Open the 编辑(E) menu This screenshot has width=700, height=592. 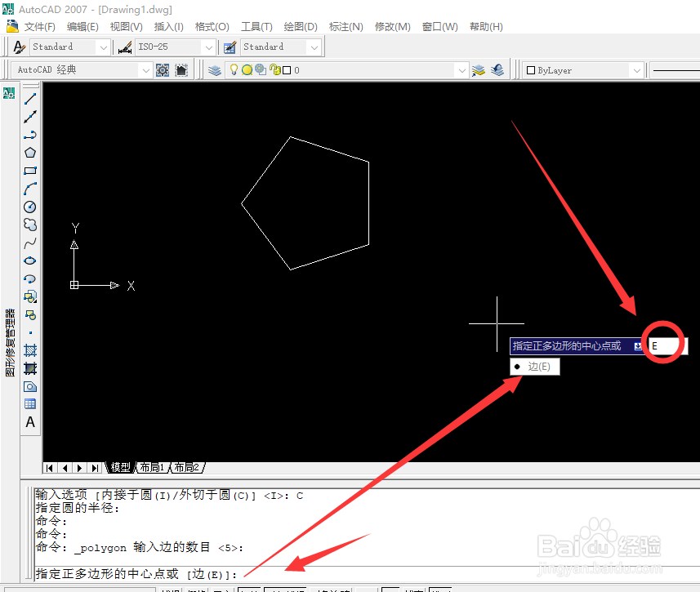82,27
